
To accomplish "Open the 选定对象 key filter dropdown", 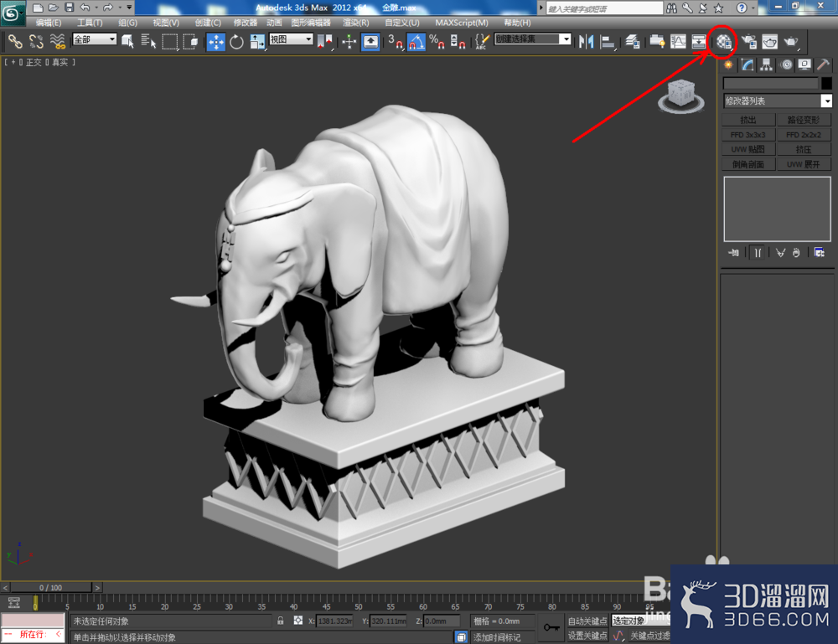I will click(x=640, y=621).
